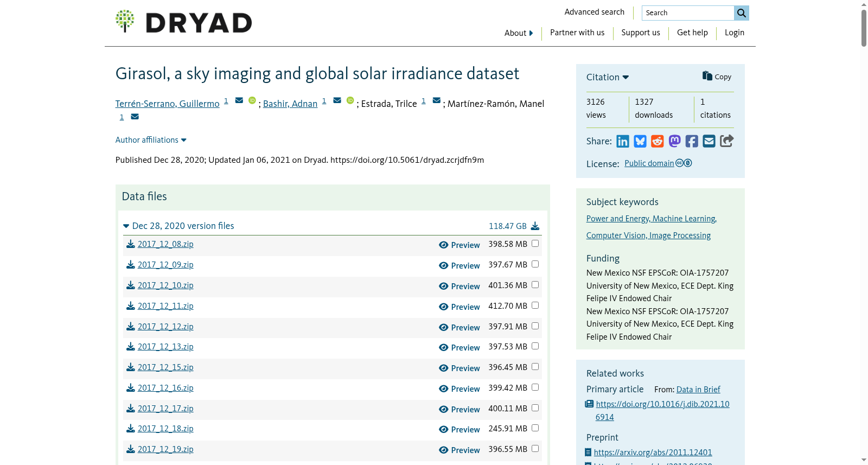Screen dimensions: 868x465
Task: Share the dataset on Bluesky
Action: point(640,142)
